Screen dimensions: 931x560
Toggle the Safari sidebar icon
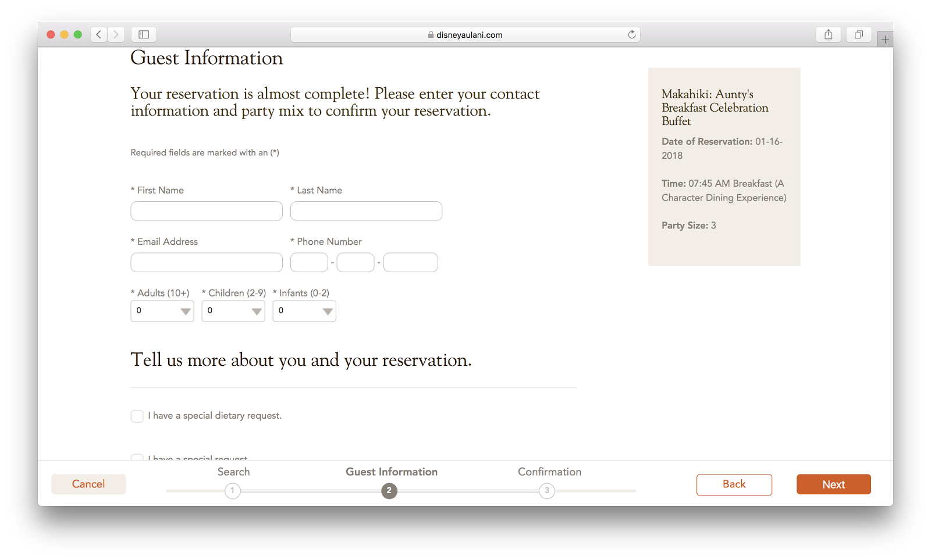144,35
